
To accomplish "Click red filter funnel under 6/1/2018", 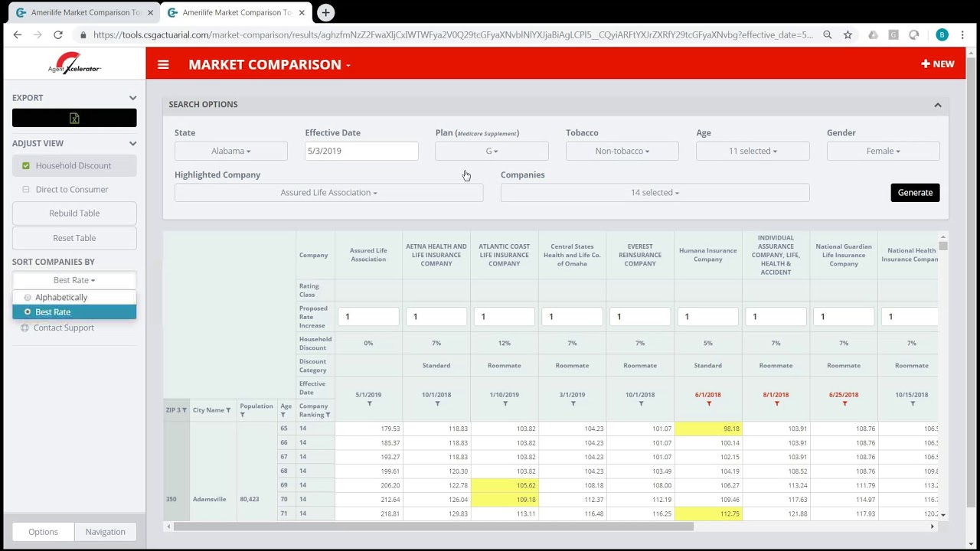I will tap(708, 404).
